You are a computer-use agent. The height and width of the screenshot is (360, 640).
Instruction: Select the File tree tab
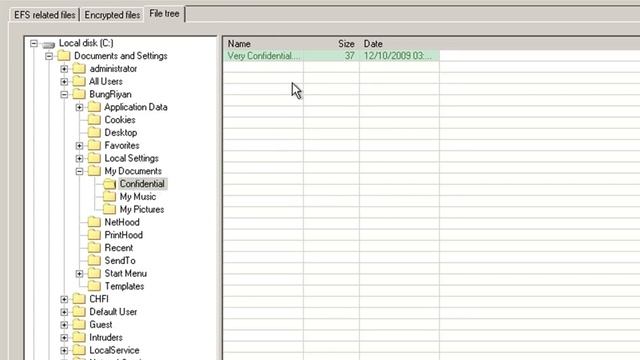coord(164,13)
